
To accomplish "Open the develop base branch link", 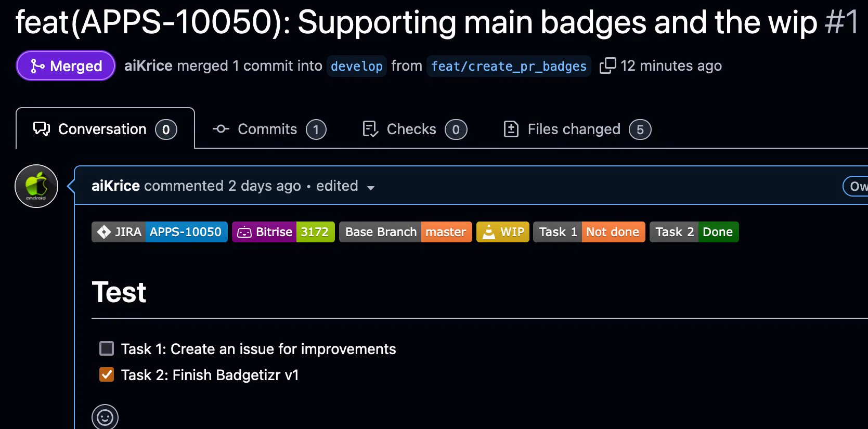I will click(357, 66).
